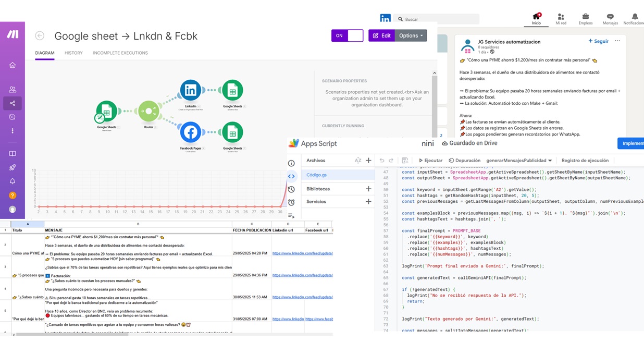Select the LinkedIn module node
This screenshot has width=644, height=342.
(x=191, y=90)
